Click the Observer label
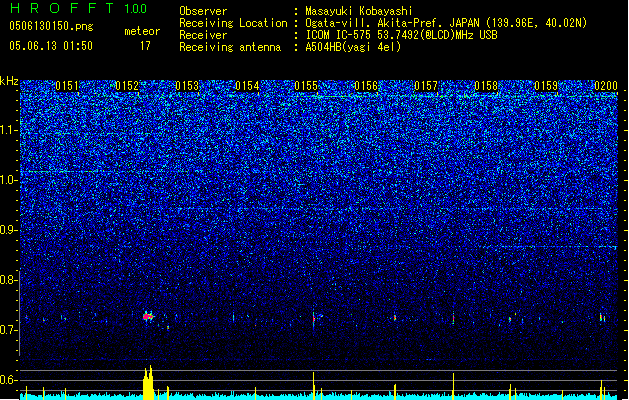Image resolution: width=629 pixels, height=400 pixels. (x=203, y=11)
